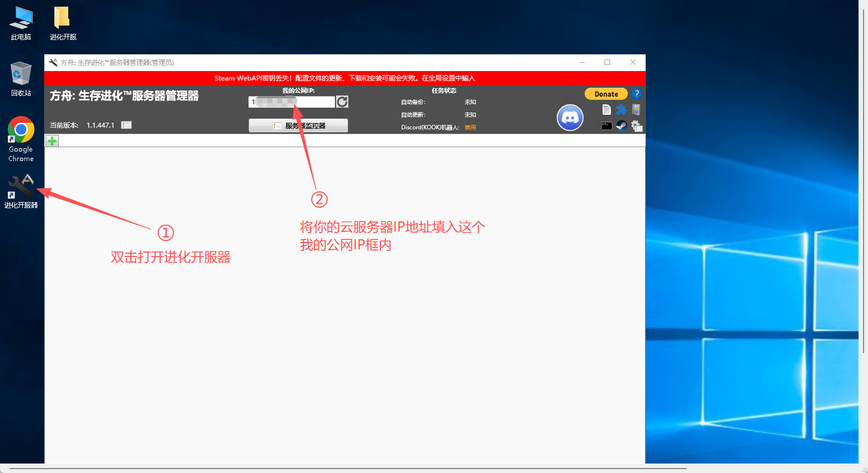The image size is (868, 473).
Task: Open plugins via the blue puzzle icon
Action: (x=621, y=109)
